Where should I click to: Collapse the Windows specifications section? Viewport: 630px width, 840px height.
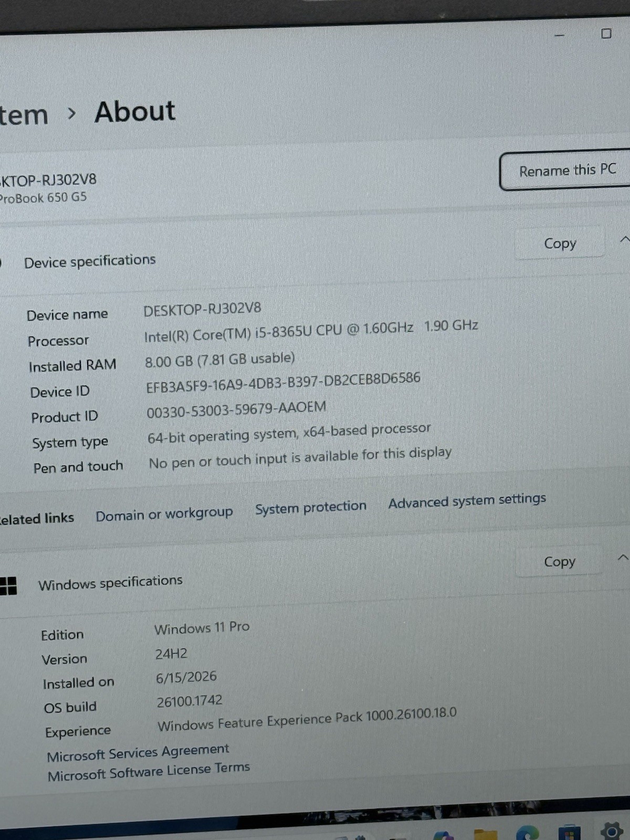(623, 558)
